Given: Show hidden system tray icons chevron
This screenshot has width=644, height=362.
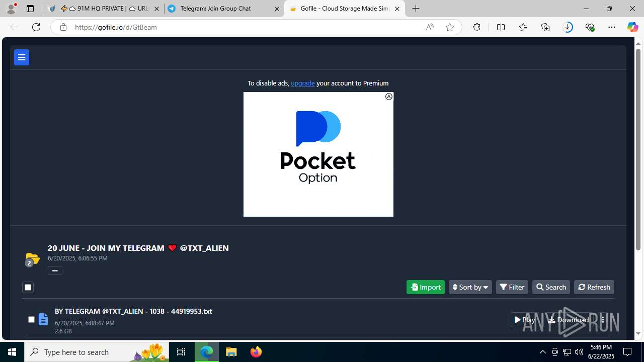Looking at the screenshot, I should [542, 352].
